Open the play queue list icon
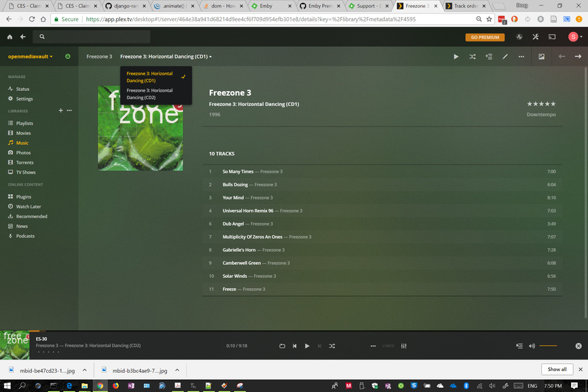Screen dimensions: 588x392 [519, 346]
